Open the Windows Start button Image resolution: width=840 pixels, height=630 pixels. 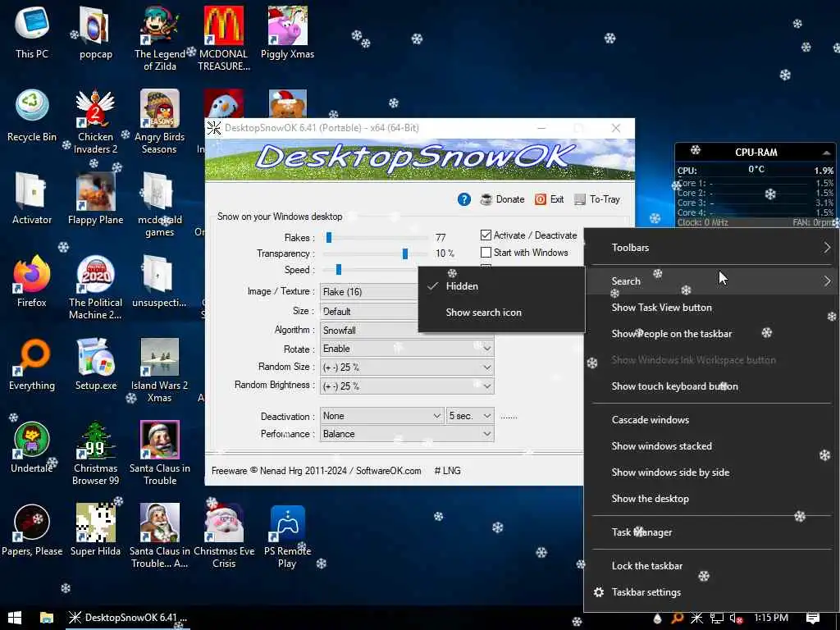[15, 618]
